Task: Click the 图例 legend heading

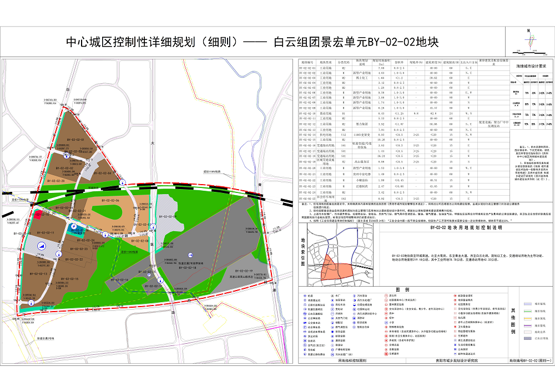Action: coord(402,289)
